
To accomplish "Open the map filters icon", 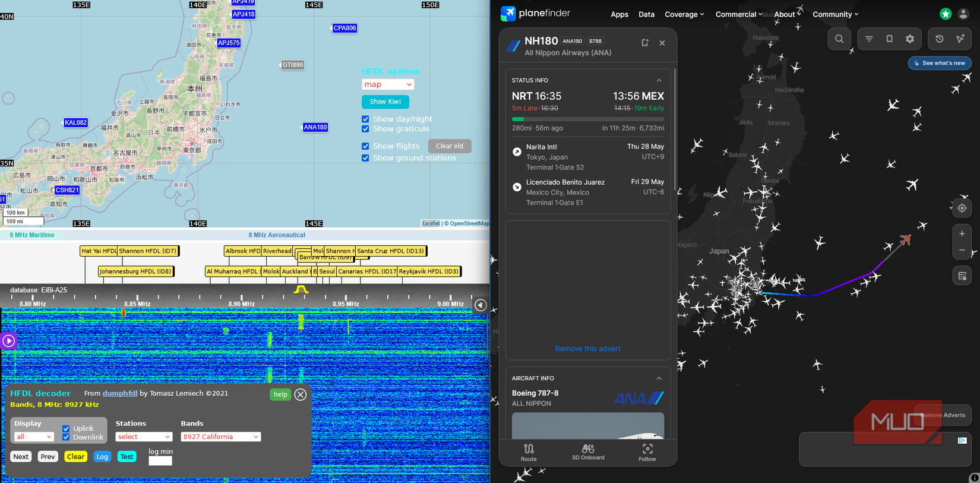I will click(869, 39).
